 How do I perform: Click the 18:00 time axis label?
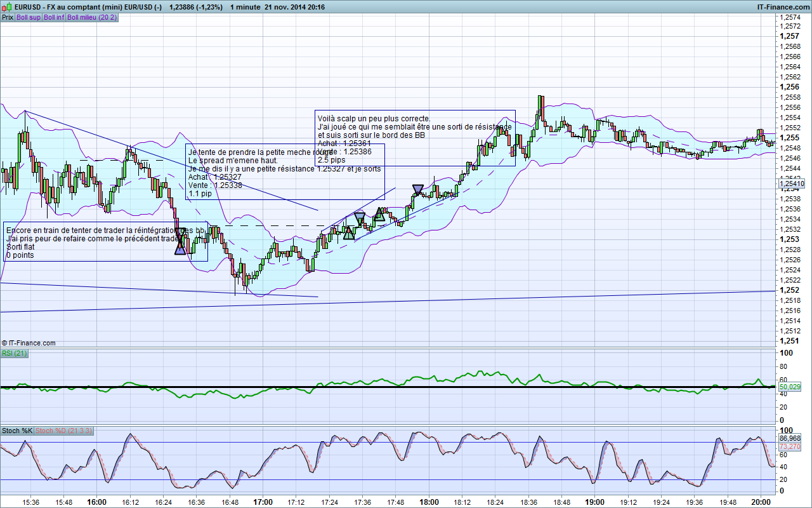click(x=429, y=502)
